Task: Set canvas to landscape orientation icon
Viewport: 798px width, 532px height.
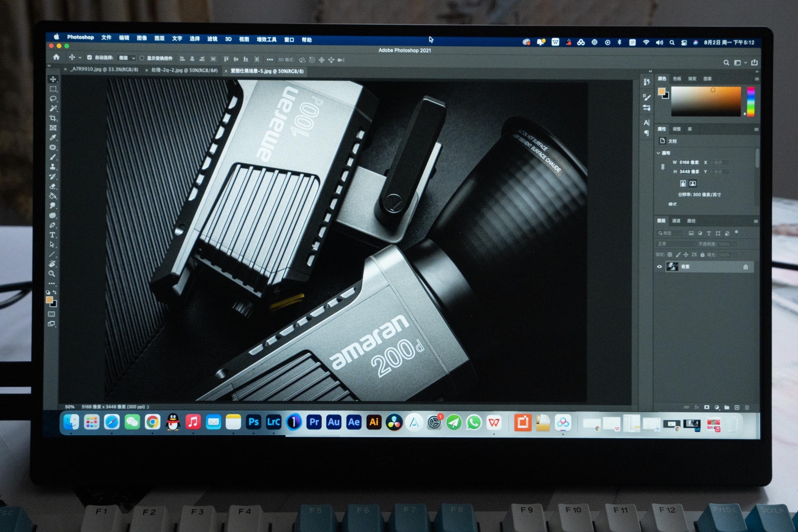Action: click(x=692, y=183)
